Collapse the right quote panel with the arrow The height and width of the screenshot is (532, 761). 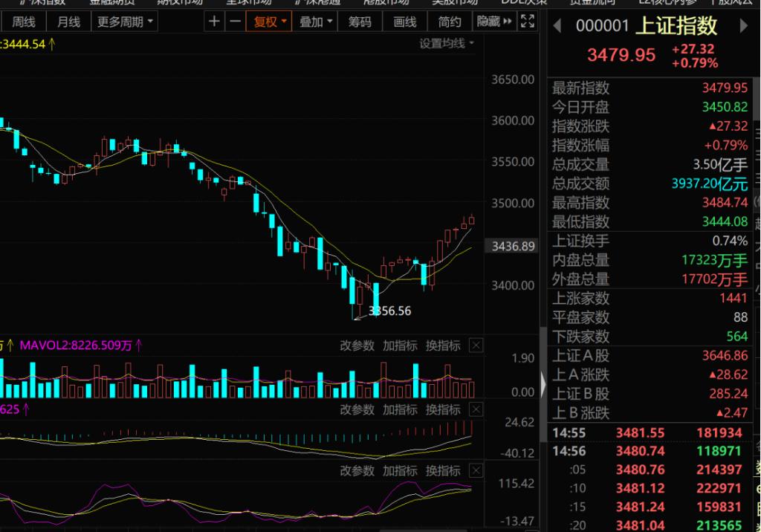pos(543,384)
